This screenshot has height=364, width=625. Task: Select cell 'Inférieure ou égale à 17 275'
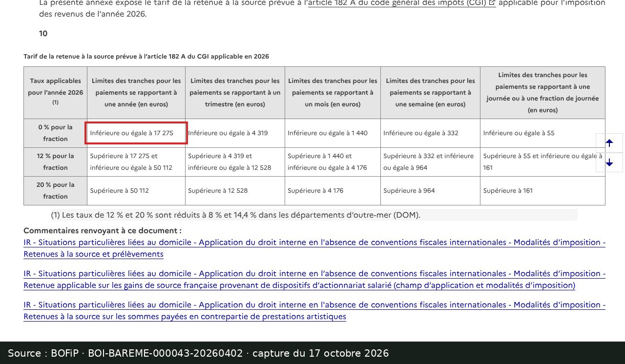(136, 133)
